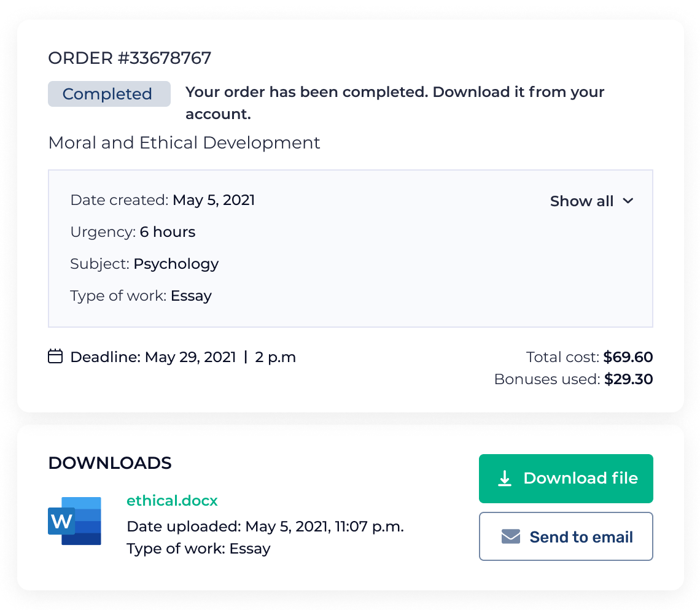Click the Moral and Ethical Development title
700x610 pixels.
(184, 143)
